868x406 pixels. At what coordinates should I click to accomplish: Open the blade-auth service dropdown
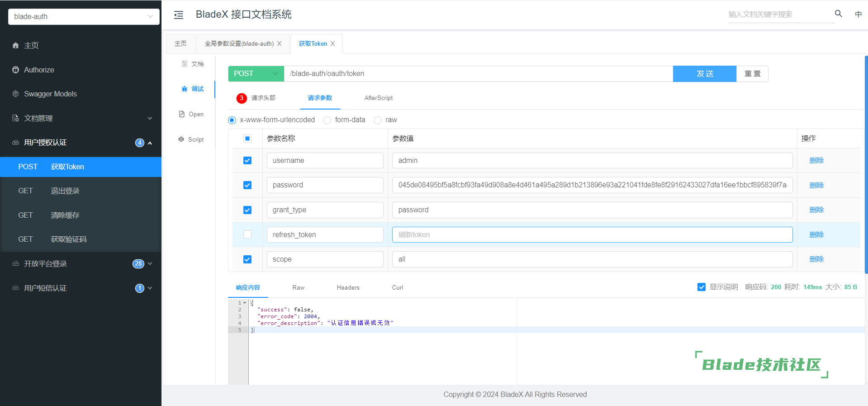[x=84, y=17]
